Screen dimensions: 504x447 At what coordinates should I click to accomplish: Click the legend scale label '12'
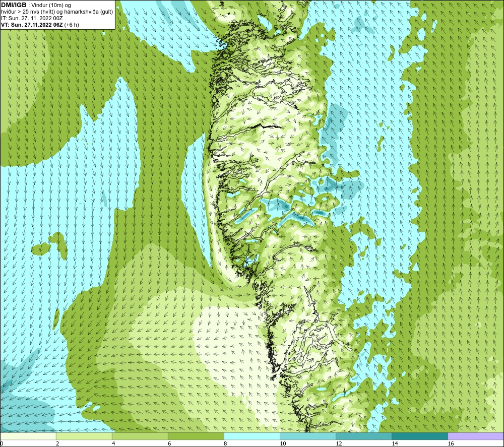click(x=339, y=444)
